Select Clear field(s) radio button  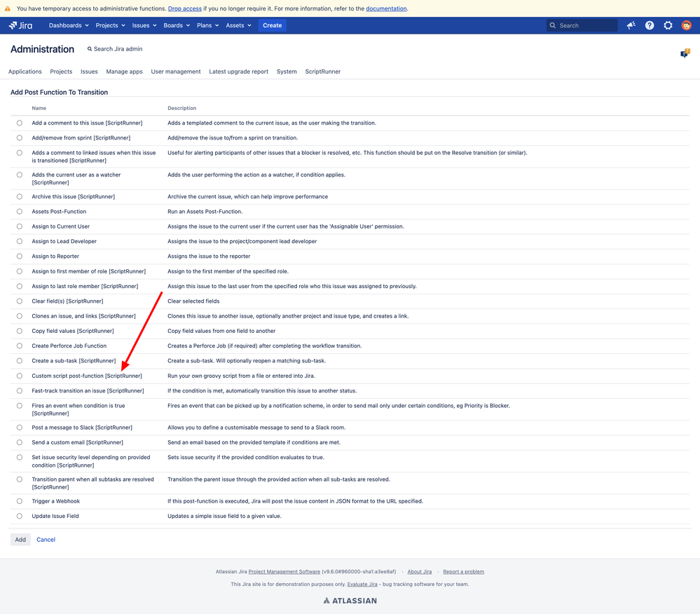pyautogui.click(x=20, y=301)
